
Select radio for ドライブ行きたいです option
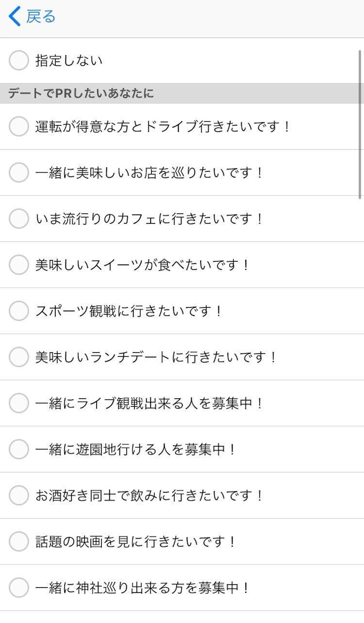click(x=19, y=126)
